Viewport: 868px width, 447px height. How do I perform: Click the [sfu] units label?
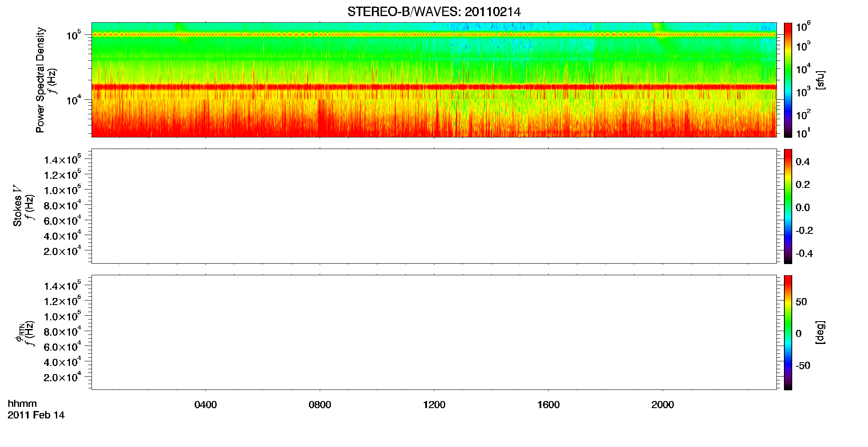click(820, 80)
